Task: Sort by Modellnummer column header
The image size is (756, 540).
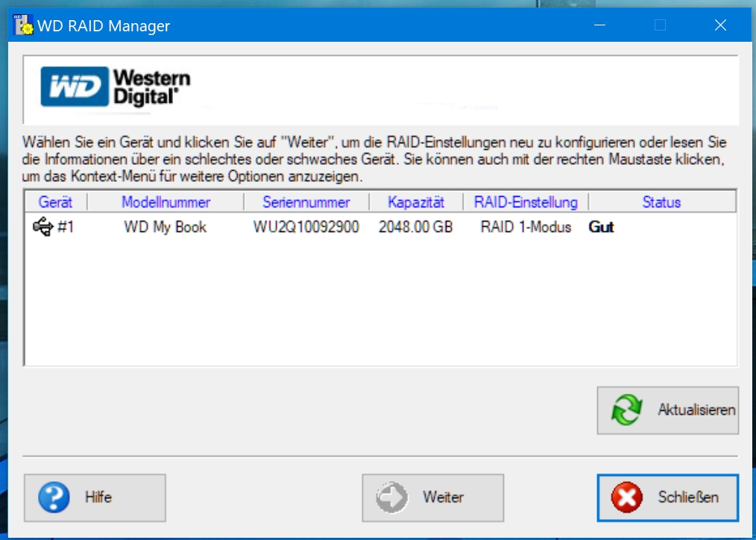Action: pyautogui.click(x=166, y=202)
